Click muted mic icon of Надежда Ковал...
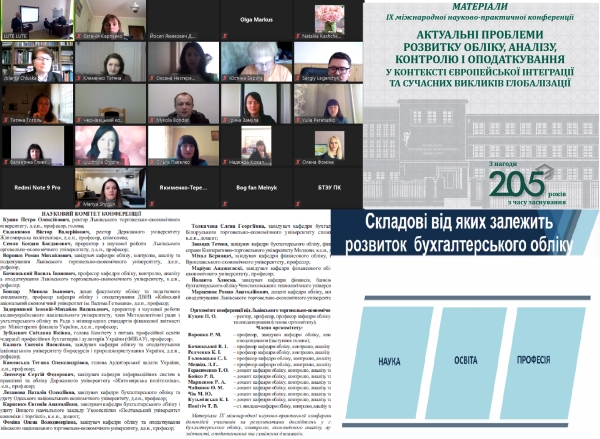The height and width of the screenshot is (439, 600). coord(225,162)
